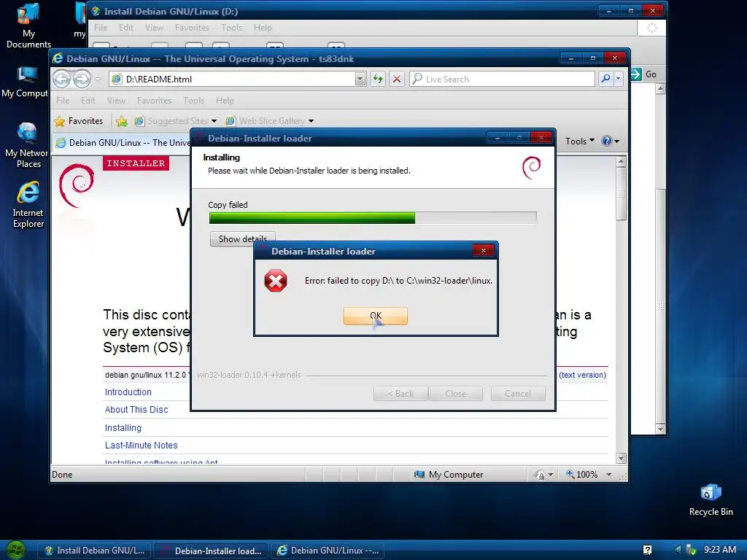Image resolution: width=747 pixels, height=560 pixels.
Task: Click the Refresh page icon
Action: 378,79
